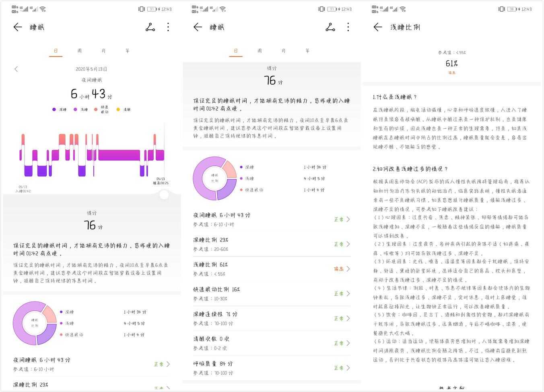Tap the 快速眼动 legend dot under 6小时43分
Screen dimensions: 544x392
(96, 109)
